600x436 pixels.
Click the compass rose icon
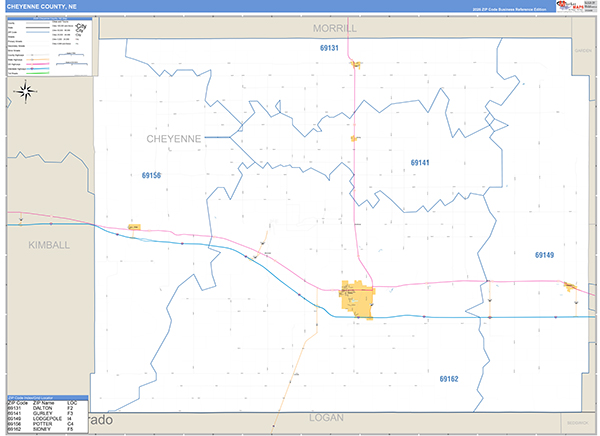click(25, 91)
